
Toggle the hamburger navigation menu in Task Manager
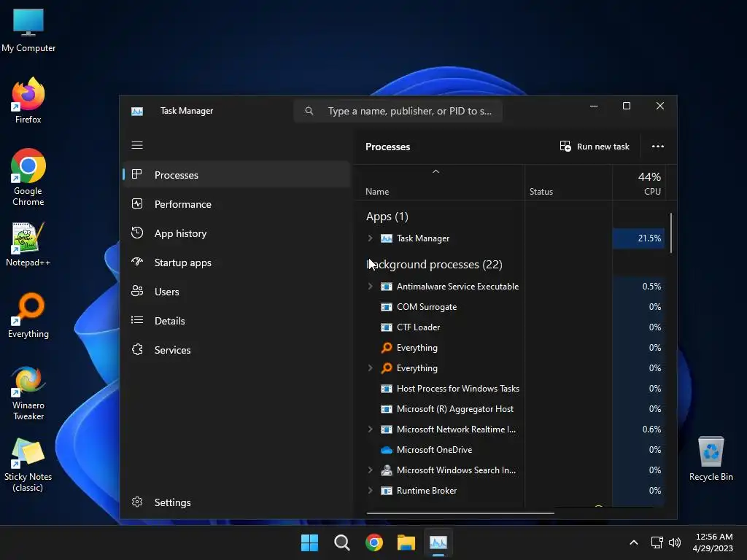(137, 145)
